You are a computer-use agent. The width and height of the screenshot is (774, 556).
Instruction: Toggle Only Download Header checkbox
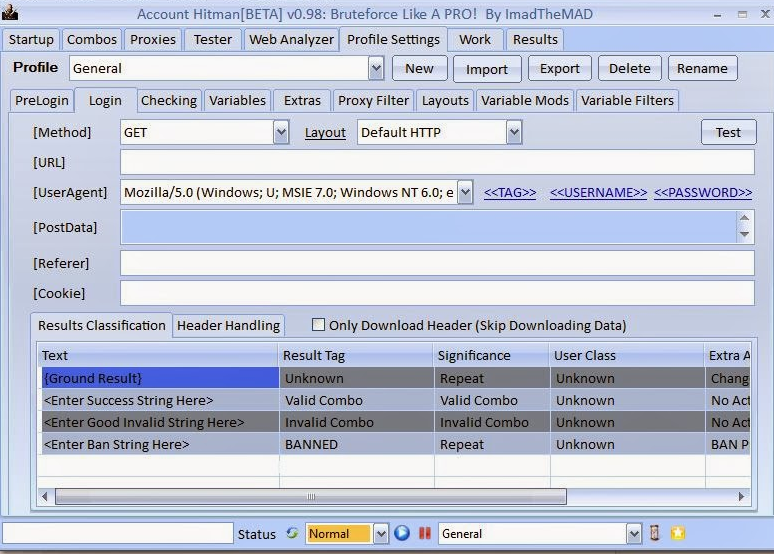point(318,324)
